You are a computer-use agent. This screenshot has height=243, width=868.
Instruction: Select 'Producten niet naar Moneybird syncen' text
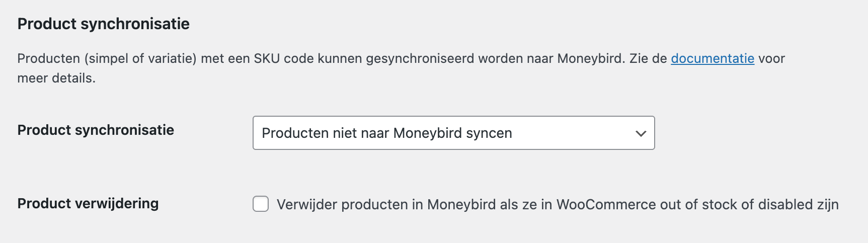[386, 133]
